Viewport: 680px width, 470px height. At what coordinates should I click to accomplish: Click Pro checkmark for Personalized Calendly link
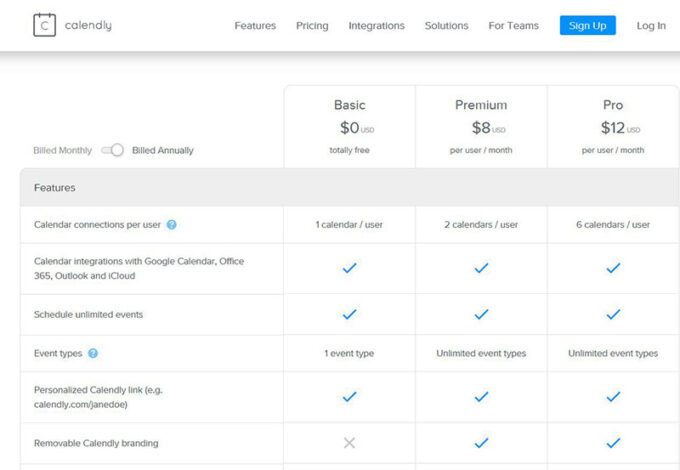click(613, 397)
